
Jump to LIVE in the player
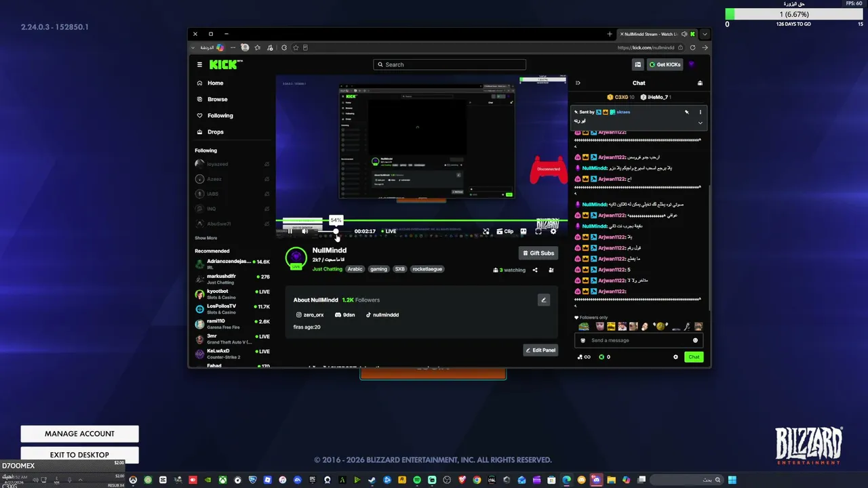[389, 231]
